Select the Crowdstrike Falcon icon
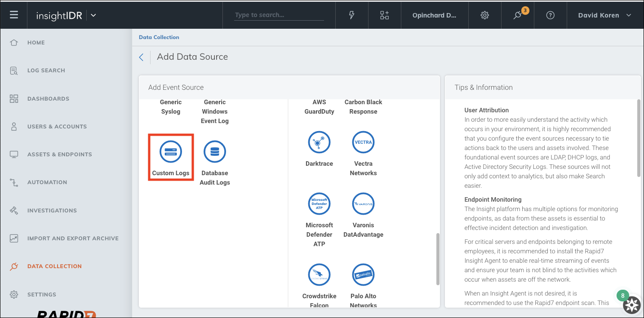The height and width of the screenshot is (318, 644). 319,275
